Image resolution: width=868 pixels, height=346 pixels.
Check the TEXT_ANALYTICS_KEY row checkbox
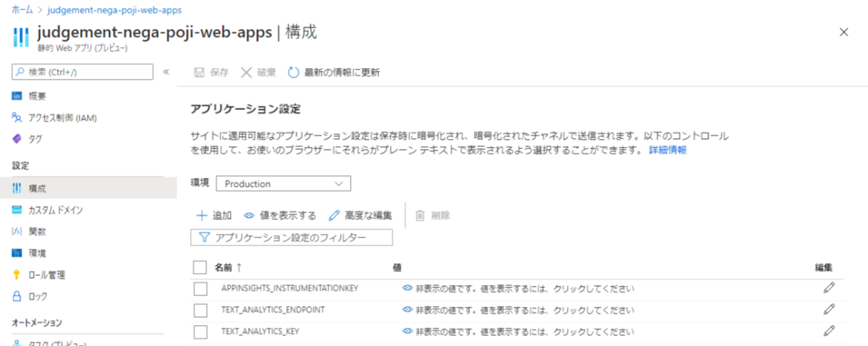(200, 331)
